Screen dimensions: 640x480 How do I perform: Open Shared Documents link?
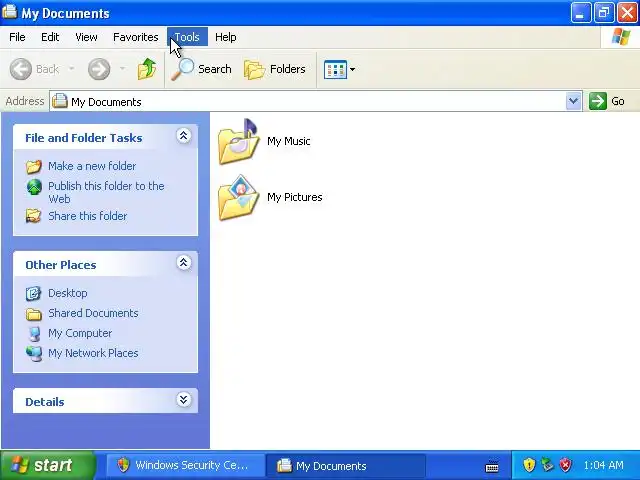pos(93,313)
